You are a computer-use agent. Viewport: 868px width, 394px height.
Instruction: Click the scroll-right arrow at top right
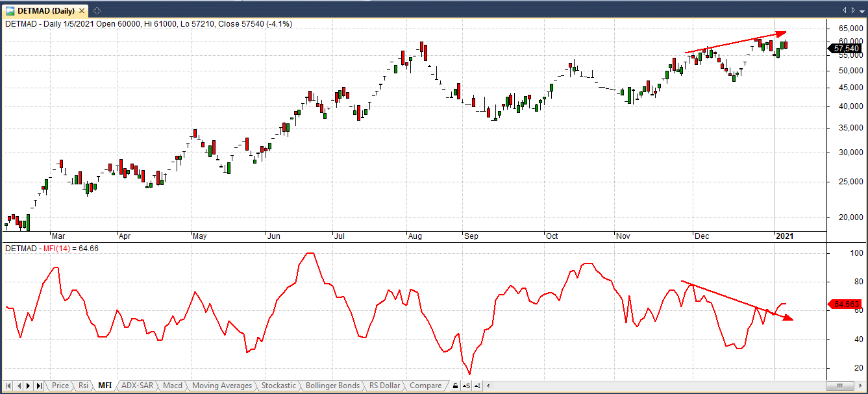852,10
